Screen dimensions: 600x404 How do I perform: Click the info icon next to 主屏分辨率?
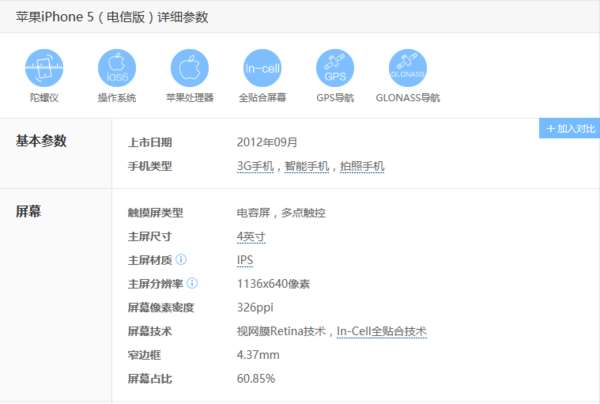[x=192, y=283]
